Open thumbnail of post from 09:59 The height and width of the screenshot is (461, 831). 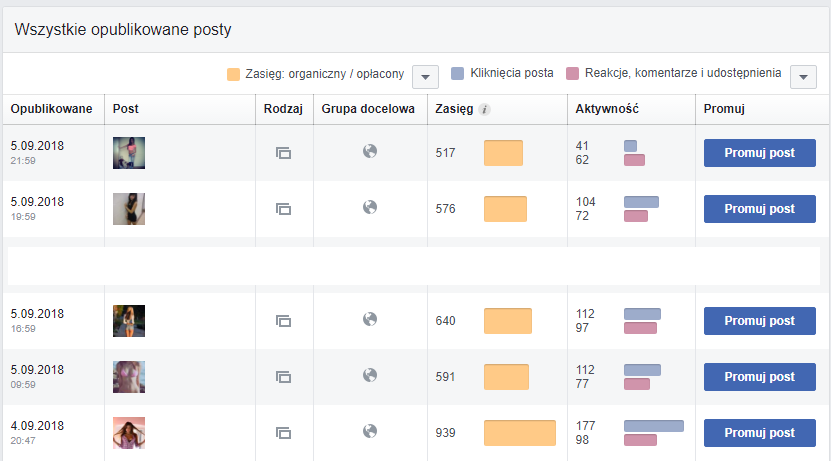(x=129, y=377)
